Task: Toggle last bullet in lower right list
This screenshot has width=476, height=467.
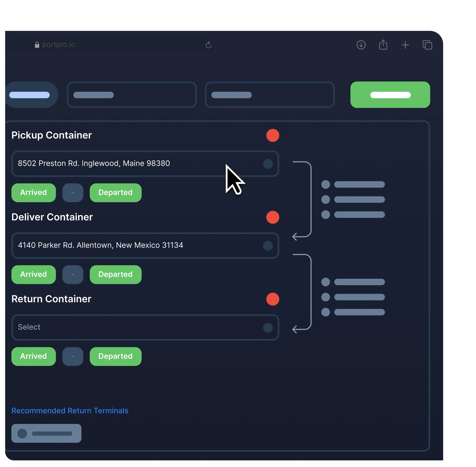Action: (x=325, y=312)
